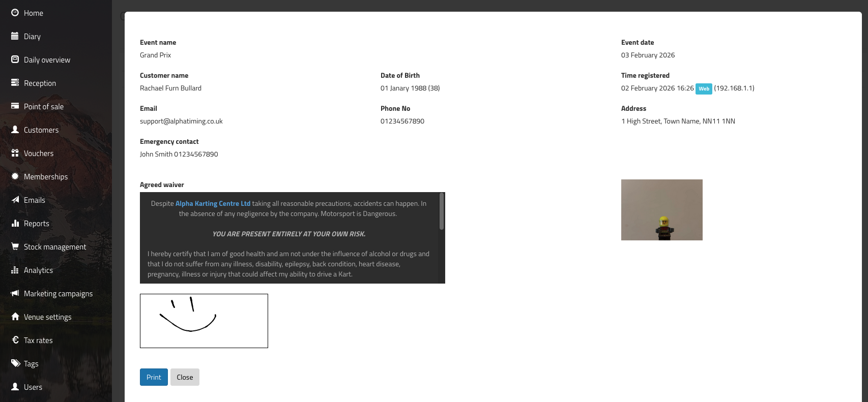The image size is (868, 402).
Task: Click the Emails paper plane icon
Action: coord(15,200)
